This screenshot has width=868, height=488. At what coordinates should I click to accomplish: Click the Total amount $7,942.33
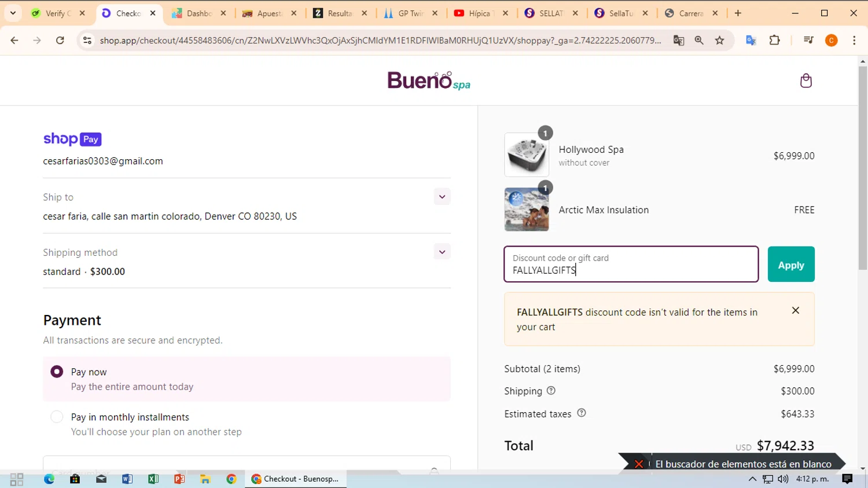785,445
